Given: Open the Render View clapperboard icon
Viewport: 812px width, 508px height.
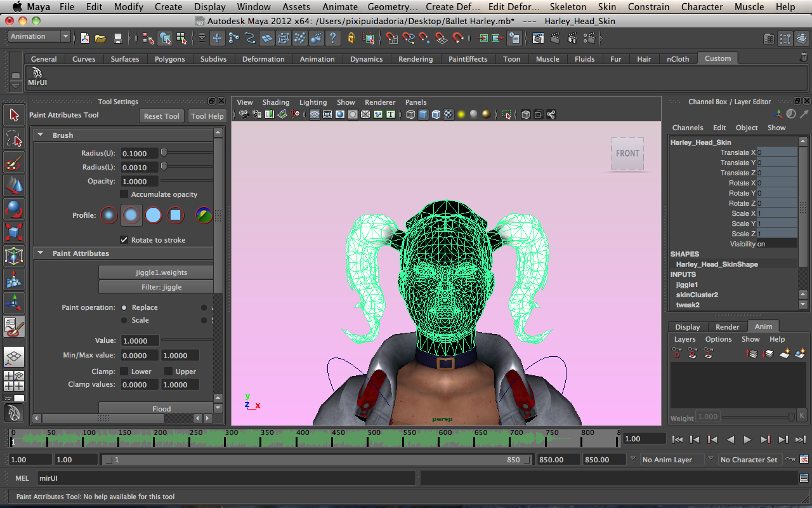Looking at the screenshot, I should coord(538,38).
